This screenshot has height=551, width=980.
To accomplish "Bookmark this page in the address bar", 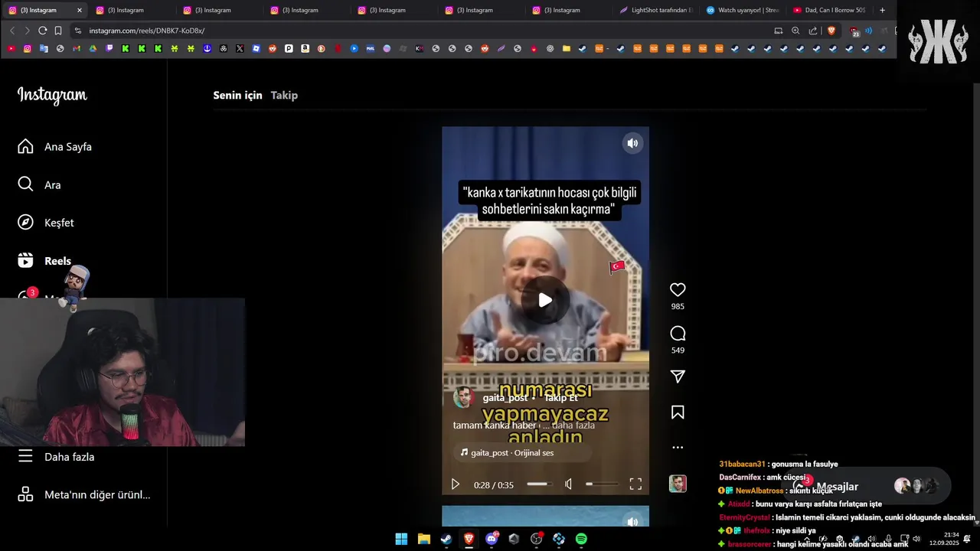I will [58, 31].
